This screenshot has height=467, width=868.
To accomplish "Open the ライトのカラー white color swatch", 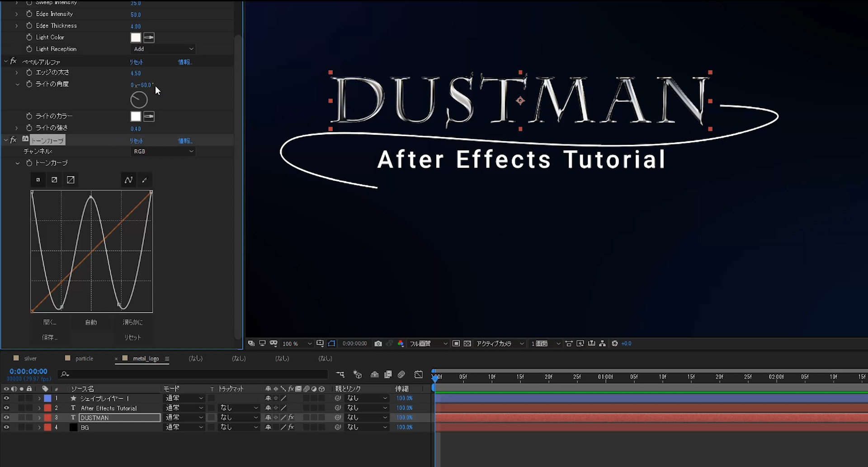I will point(136,116).
